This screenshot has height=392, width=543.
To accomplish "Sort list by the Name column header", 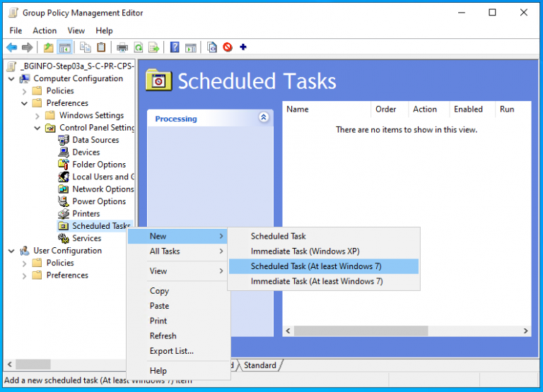I will point(325,109).
